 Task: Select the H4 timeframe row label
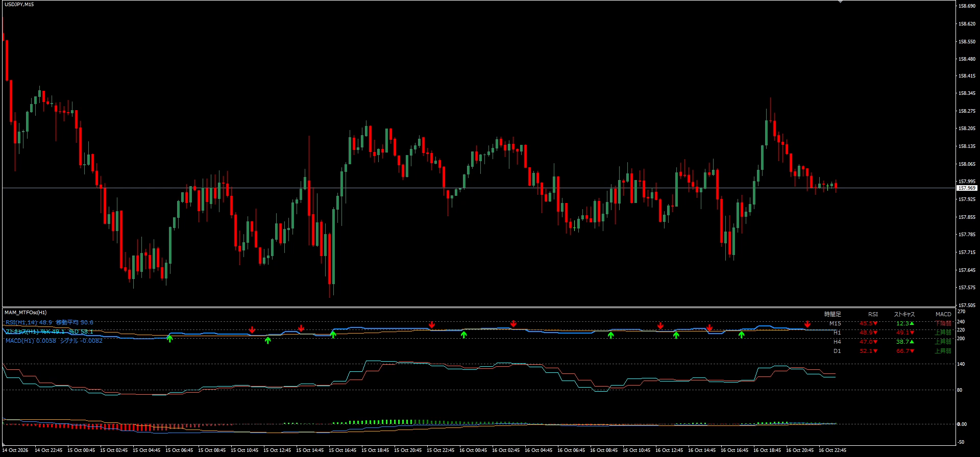[837, 342]
